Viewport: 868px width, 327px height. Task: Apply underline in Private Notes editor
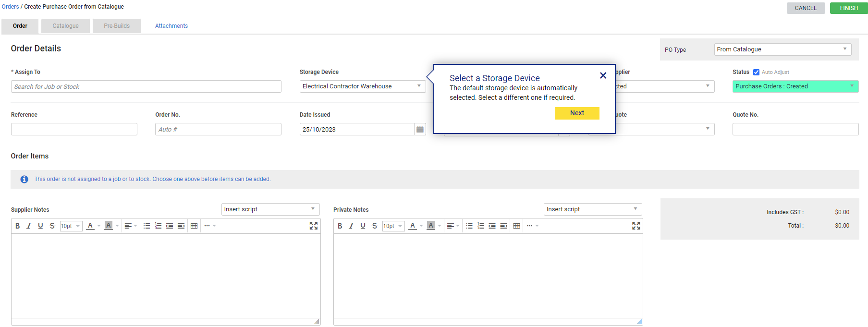click(363, 226)
